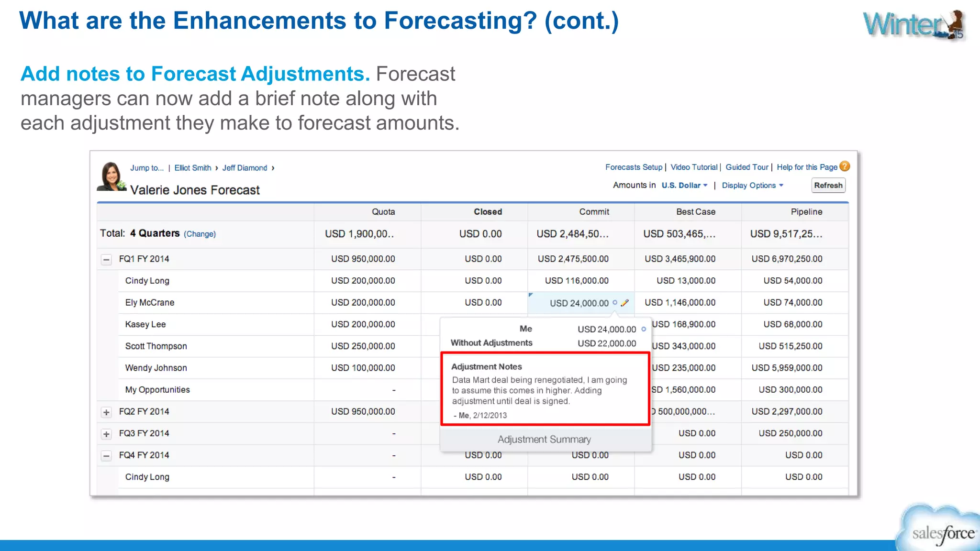The width and height of the screenshot is (980, 551).
Task: Select the Ely McCrane row
Action: pos(483,303)
